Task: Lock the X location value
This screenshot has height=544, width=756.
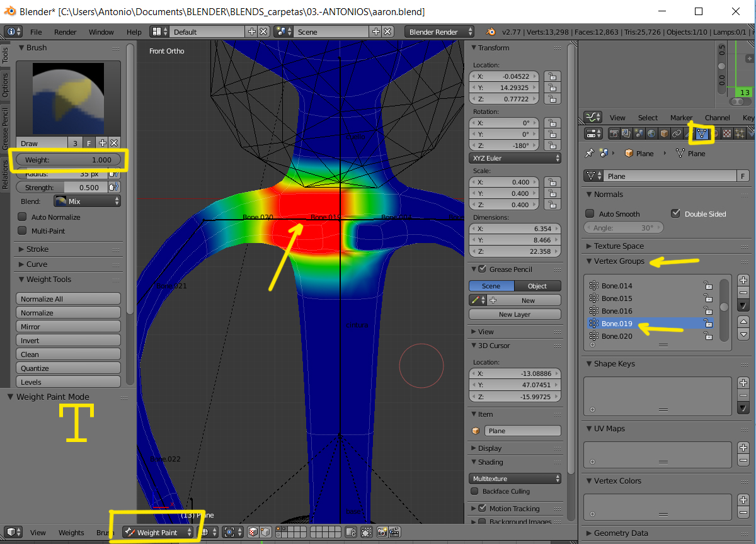Action: (551, 76)
